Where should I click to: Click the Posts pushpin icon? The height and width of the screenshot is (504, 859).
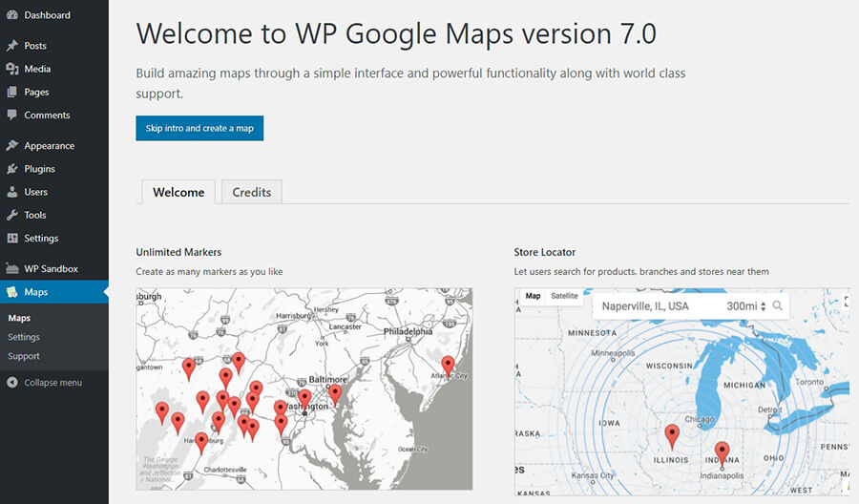(x=12, y=46)
